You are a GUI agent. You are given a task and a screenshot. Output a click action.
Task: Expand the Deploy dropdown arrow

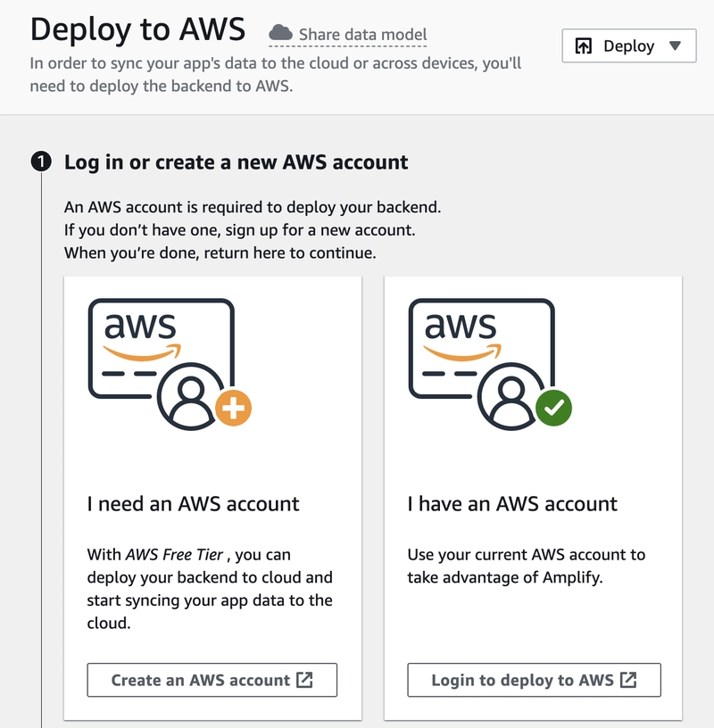coord(675,46)
